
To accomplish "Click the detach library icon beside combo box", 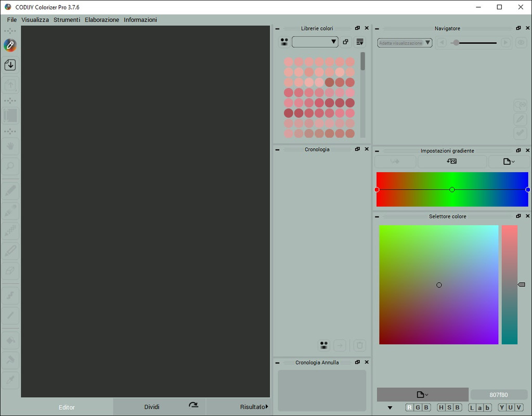I will 345,42.
